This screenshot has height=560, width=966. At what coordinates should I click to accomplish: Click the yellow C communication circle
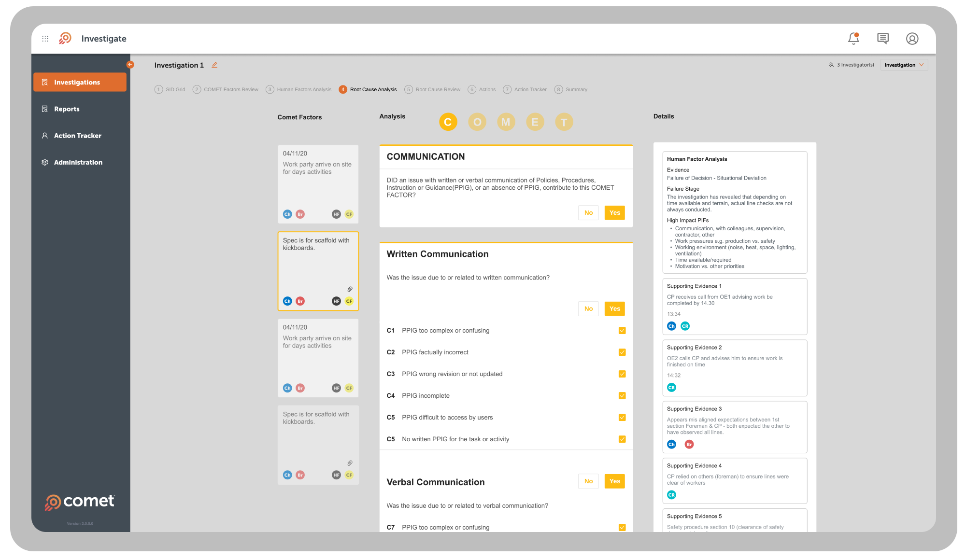tap(448, 122)
